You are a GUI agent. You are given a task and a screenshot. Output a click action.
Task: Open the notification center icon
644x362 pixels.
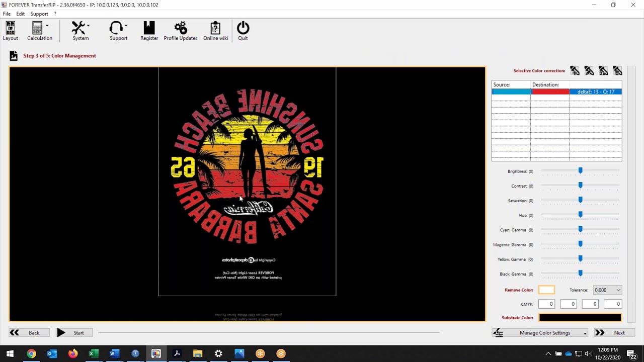[x=631, y=353]
